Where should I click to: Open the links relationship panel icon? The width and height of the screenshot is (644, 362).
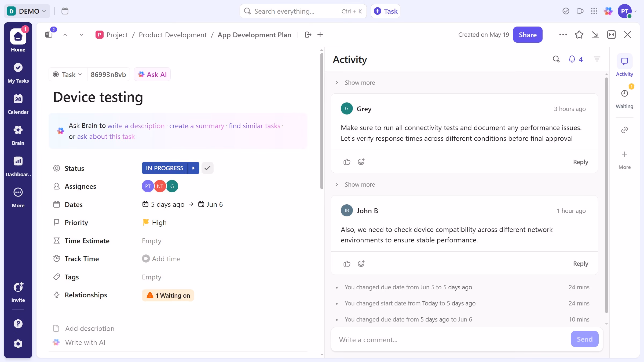[x=624, y=130]
